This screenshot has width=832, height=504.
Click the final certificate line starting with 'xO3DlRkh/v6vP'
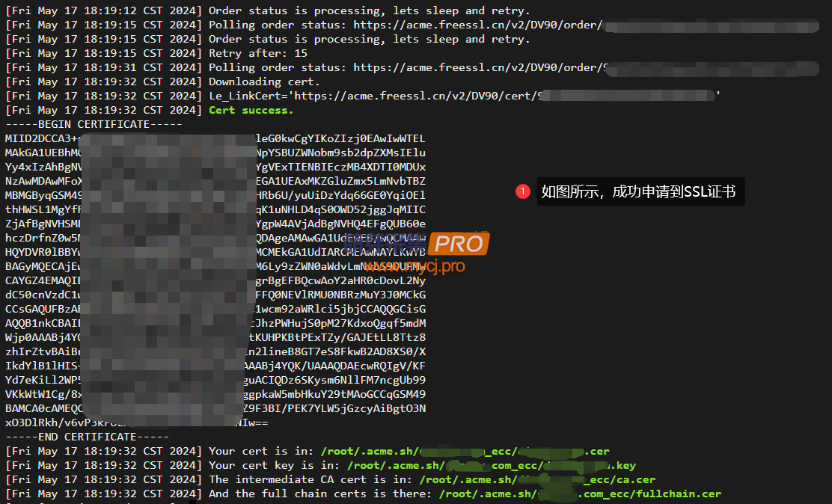pos(137,422)
